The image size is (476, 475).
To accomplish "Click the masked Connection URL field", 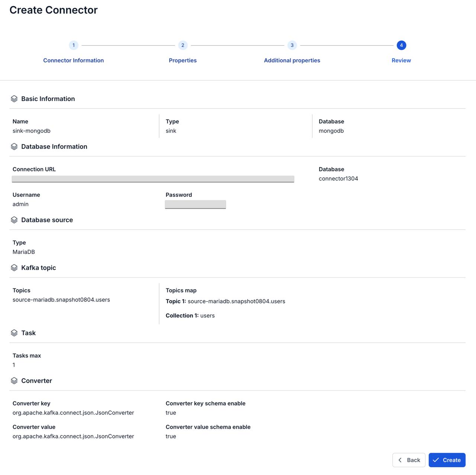I will coord(153,179).
